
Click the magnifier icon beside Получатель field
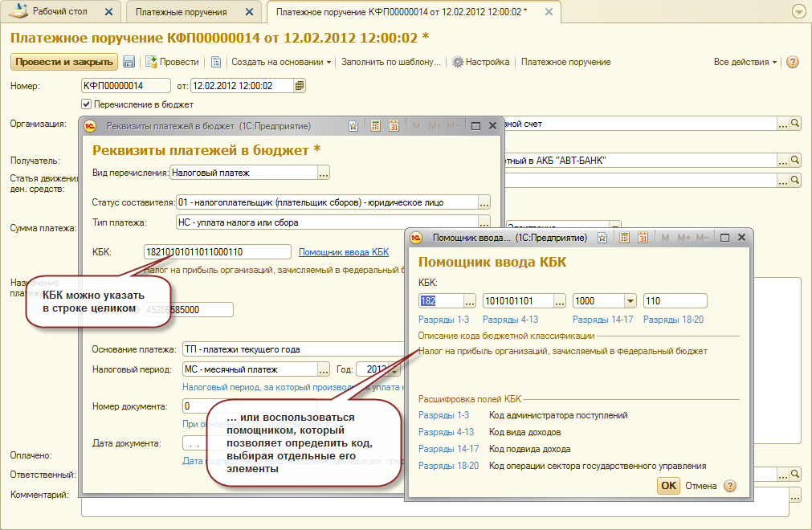tap(795, 160)
